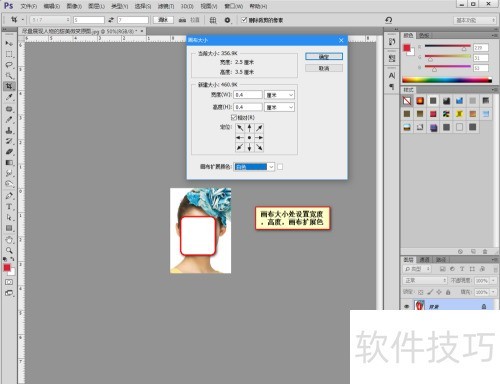Select the Zoom tool in the toolbox
The height and width of the screenshot is (384, 500).
(x=9, y=250)
